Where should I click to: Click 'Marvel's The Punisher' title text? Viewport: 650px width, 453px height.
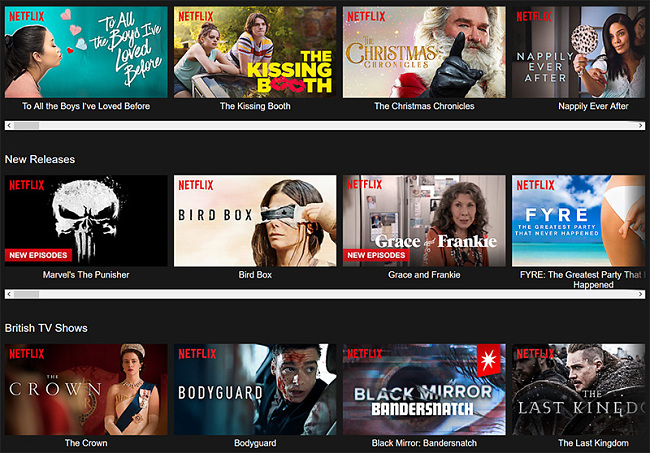click(x=86, y=275)
